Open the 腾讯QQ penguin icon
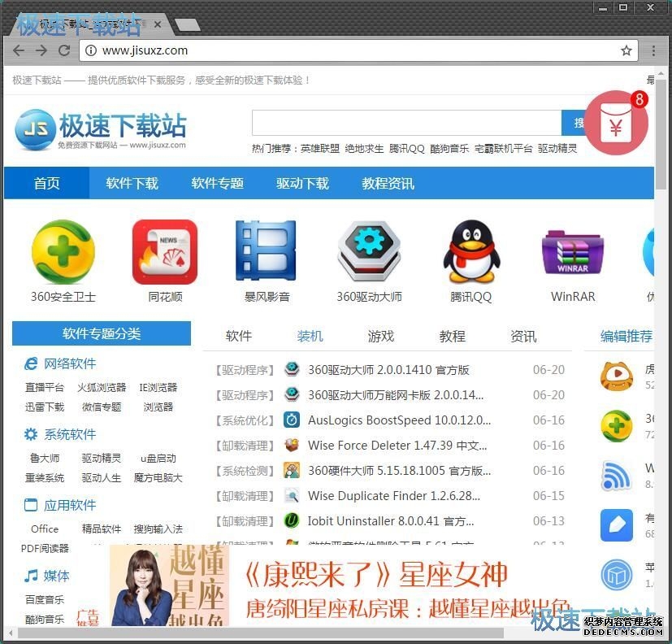 pos(471,250)
